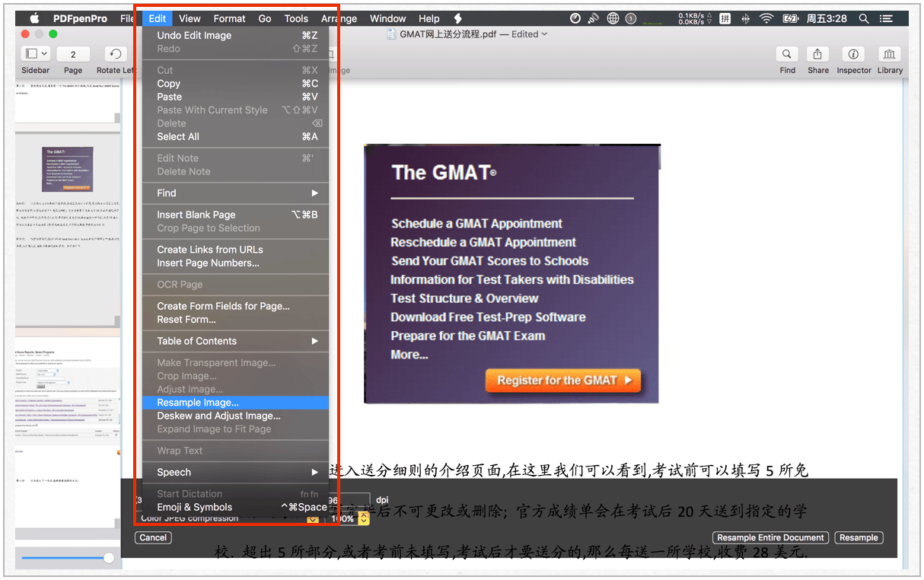This screenshot has height=580, width=924.
Task: Click the Pinyin input method icon
Action: click(x=725, y=18)
